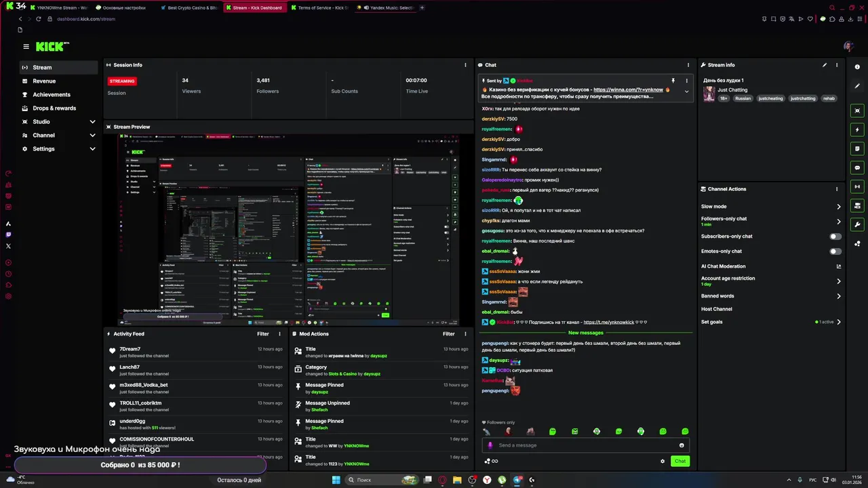Open Set goals arrow
Image resolution: width=868 pixels, height=488 pixels.
pyautogui.click(x=839, y=322)
